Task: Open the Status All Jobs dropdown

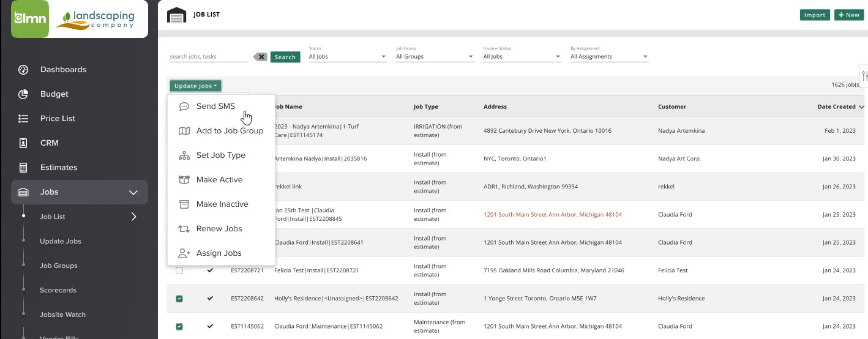Action: pyautogui.click(x=348, y=56)
